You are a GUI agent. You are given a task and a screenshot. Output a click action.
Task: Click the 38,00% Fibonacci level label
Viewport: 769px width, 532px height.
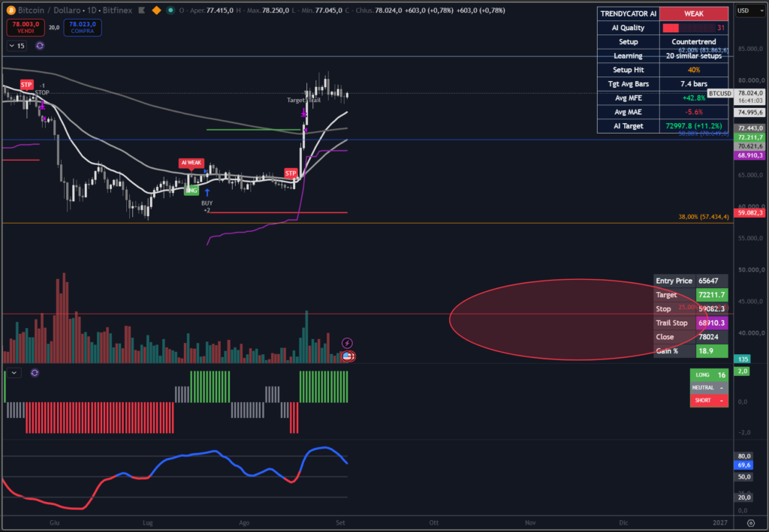(703, 217)
